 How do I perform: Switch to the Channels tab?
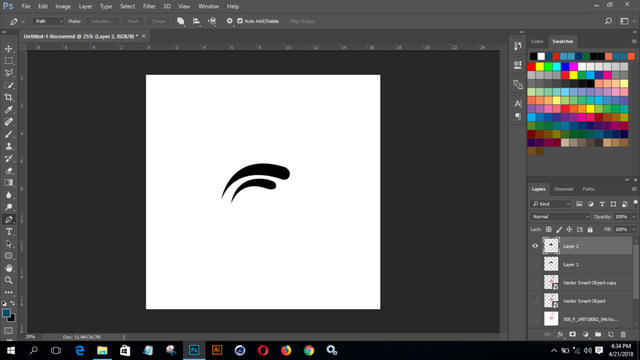coord(563,189)
